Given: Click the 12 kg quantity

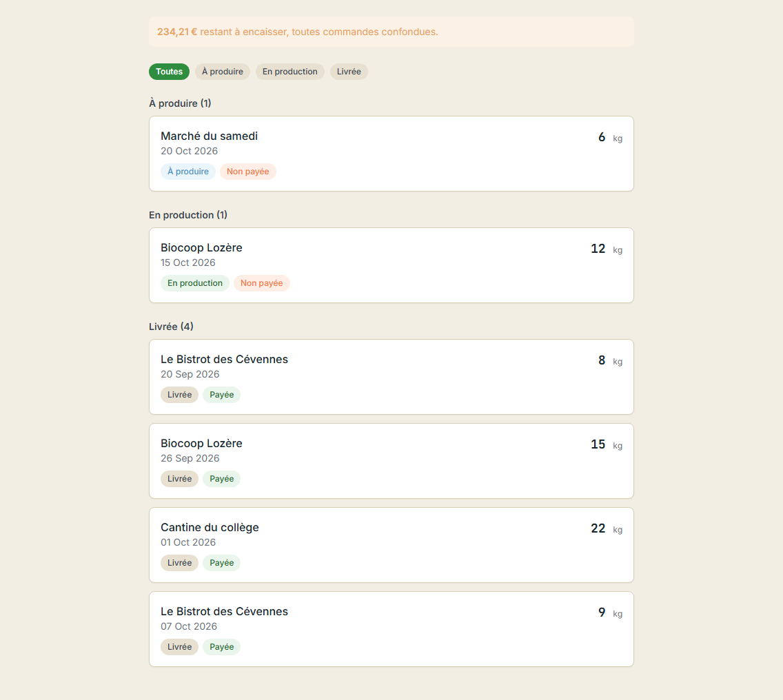Looking at the screenshot, I should [607, 249].
